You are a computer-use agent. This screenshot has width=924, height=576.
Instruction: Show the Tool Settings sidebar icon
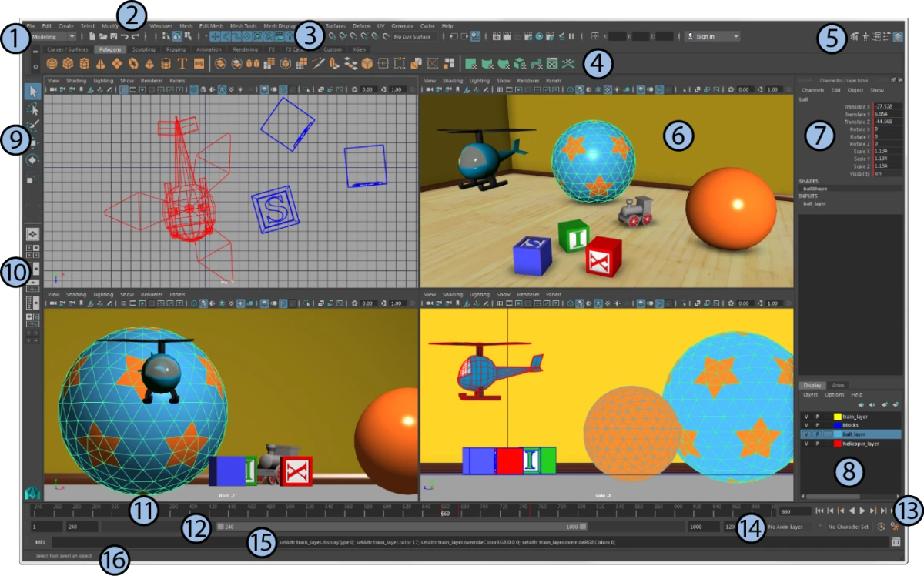coord(887,36)
